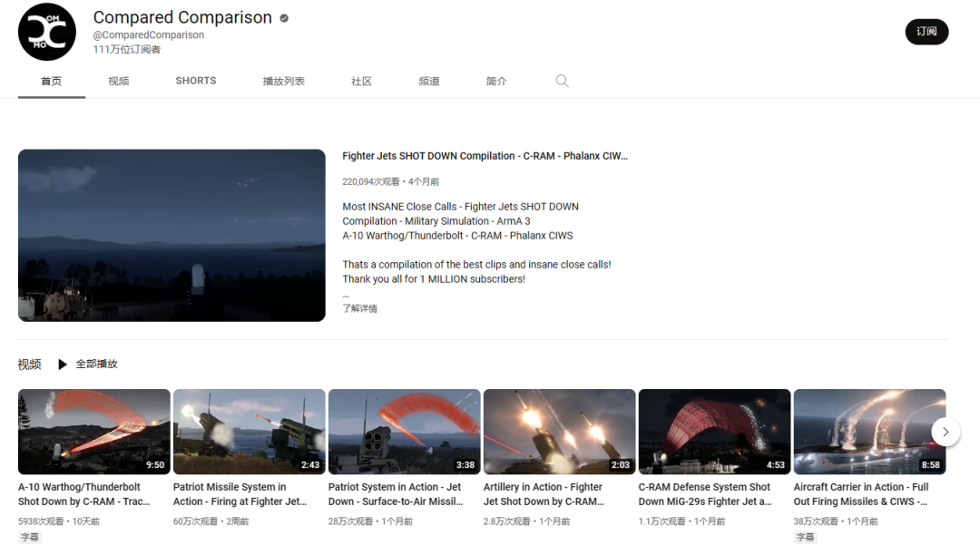Go to the 播放列表 tab
The height and width of the screenshot is (555, 980).
pos(283,81)
